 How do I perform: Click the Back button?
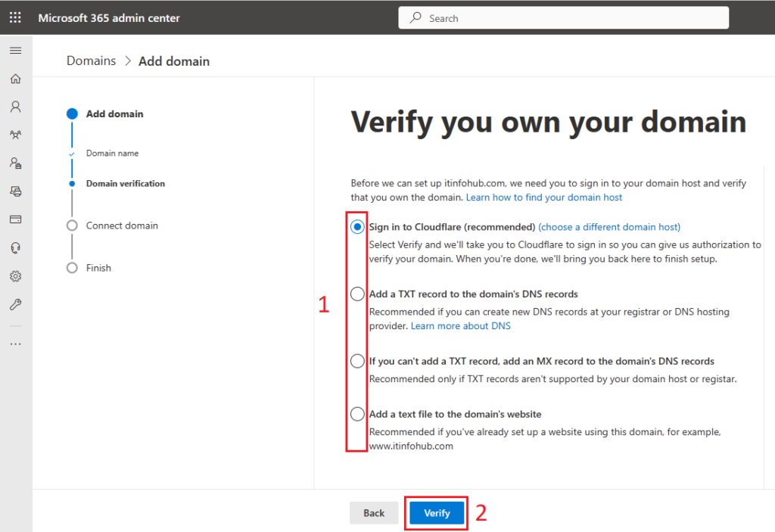point(374,512)
